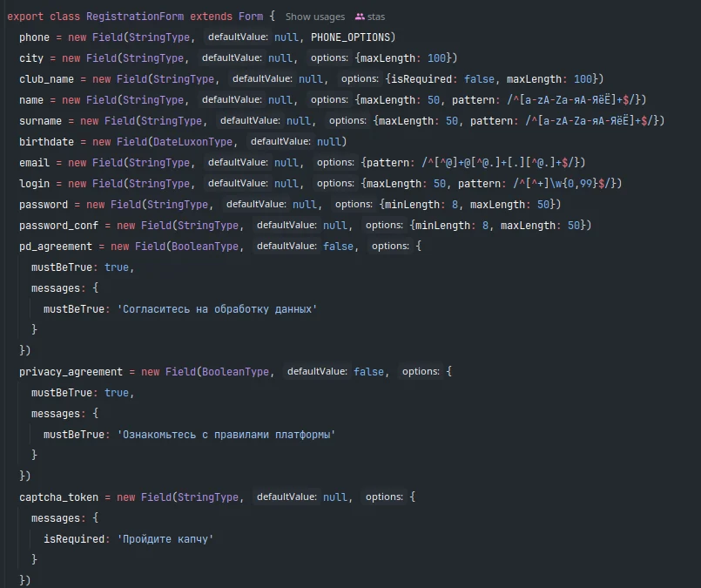The width and height of the screenshot is (701, 588).
Task: Click the false default on privacy_agreement line
Action: pos(368,372)
